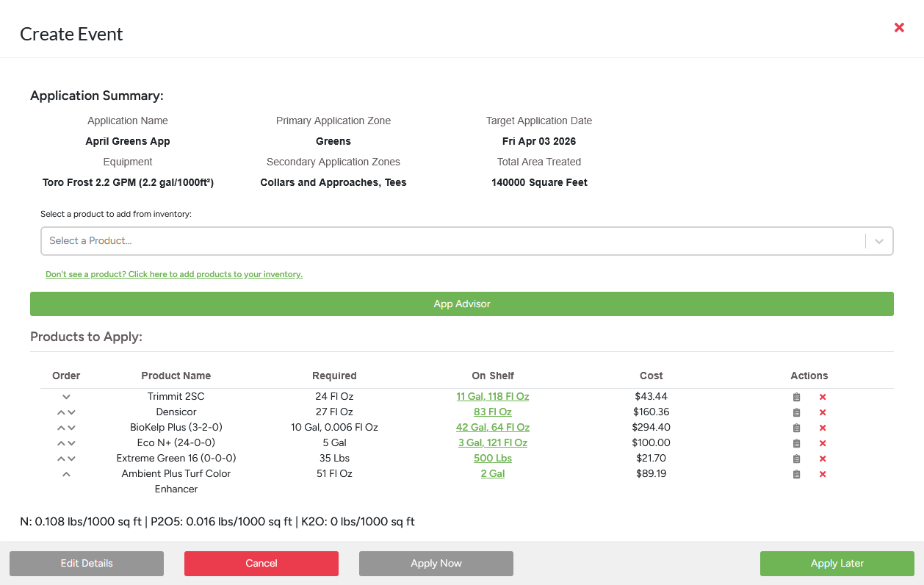
Task: Remove Extreme Green 16 product
Action: (823, 459)
